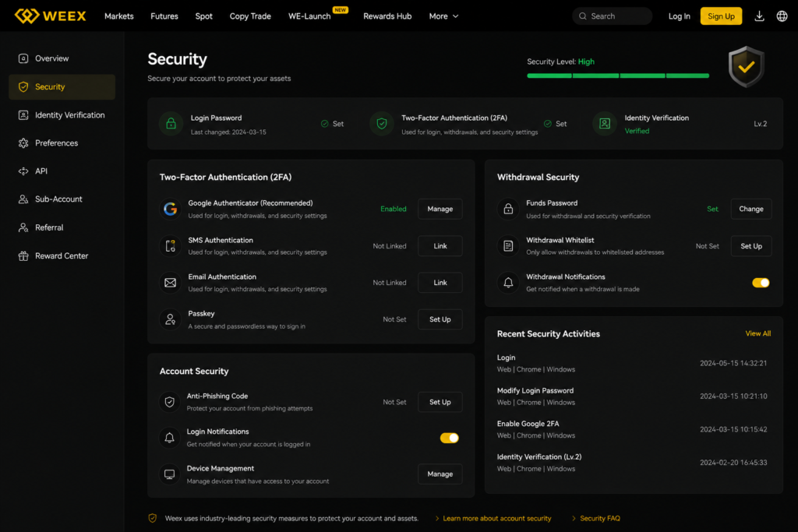This screenshot has width=798, height=532.
Task: Click the Preferences gear icon
Action: 23,143
